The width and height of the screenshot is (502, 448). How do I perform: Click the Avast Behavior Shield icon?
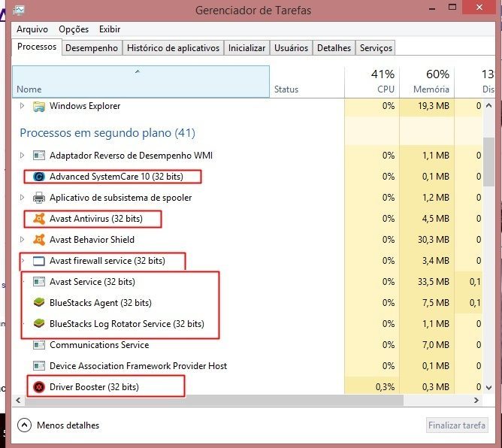click(x=39, y=240)
